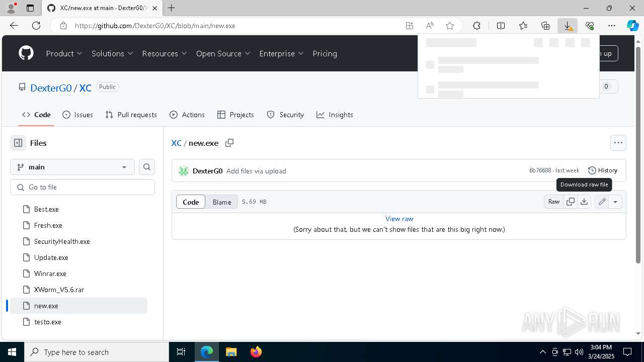Open the three-dot more file actions menu
The height and width of the screenshot is (362, 644).
tap(618, 143)
